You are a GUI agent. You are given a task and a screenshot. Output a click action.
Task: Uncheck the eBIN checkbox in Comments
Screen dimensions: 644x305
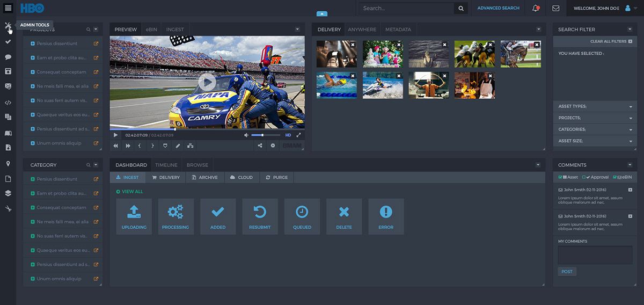point(614,177)
